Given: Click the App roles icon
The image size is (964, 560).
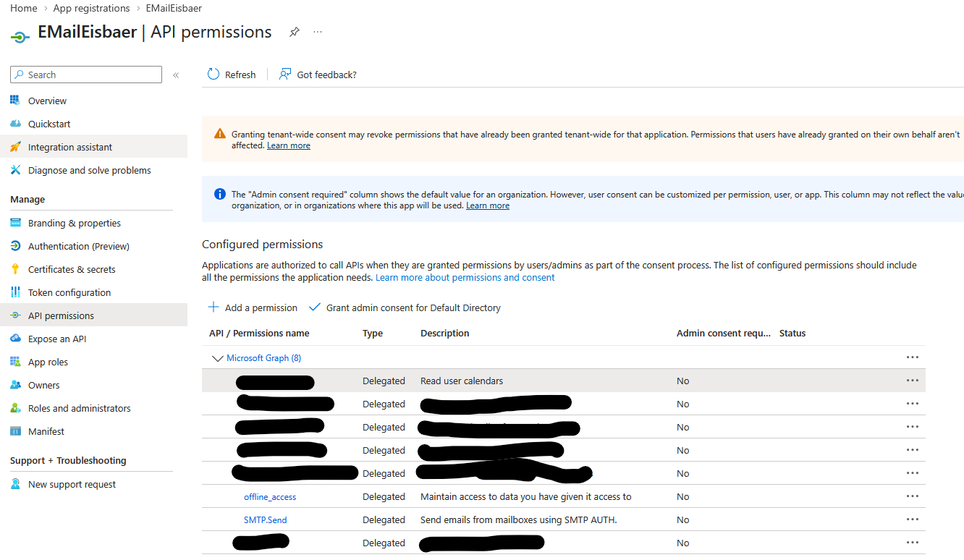Looking at the screenshot, I should click(15, 362).
